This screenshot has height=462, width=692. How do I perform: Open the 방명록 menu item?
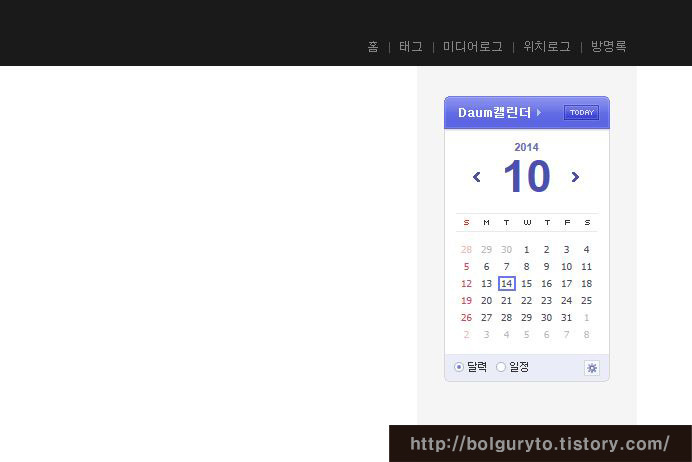(x=609, y=46)
